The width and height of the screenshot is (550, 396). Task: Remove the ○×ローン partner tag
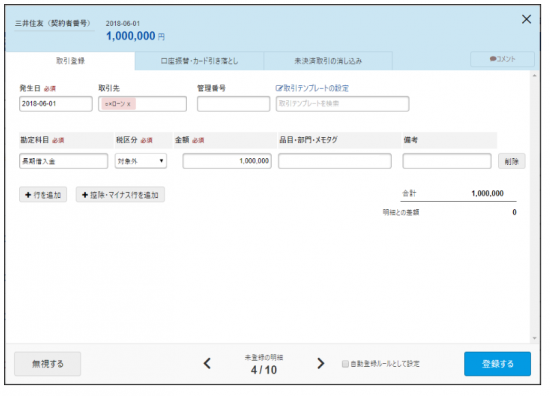(x=129, y=104)
